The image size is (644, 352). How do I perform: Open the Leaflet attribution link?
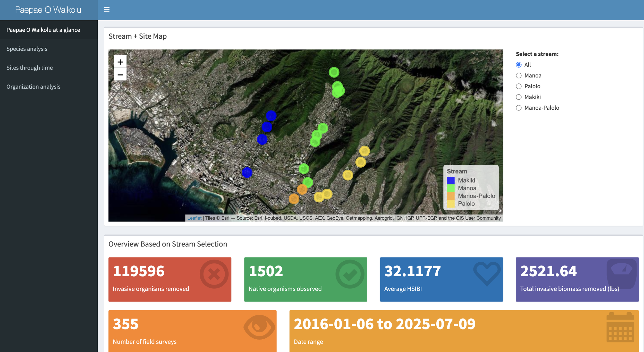[194, 218]
